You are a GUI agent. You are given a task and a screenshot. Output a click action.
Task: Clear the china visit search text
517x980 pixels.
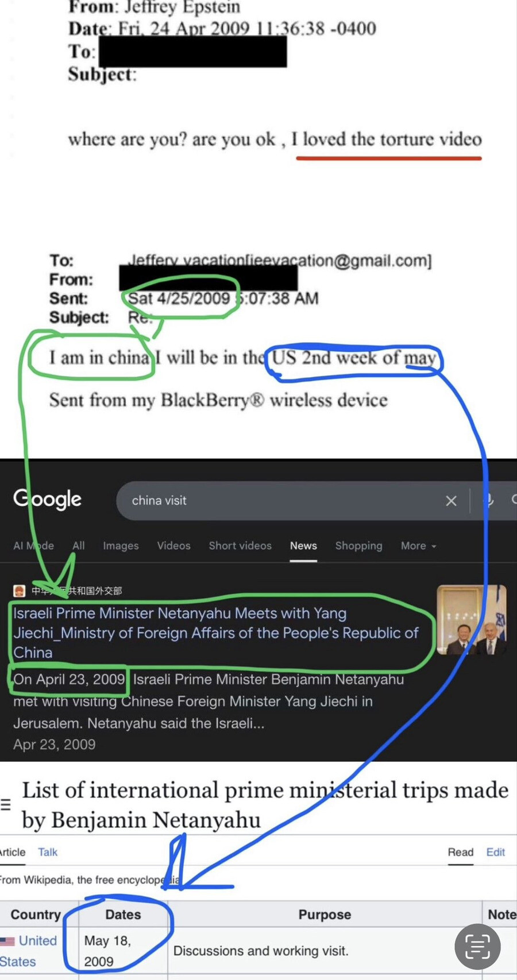[452, 501]
